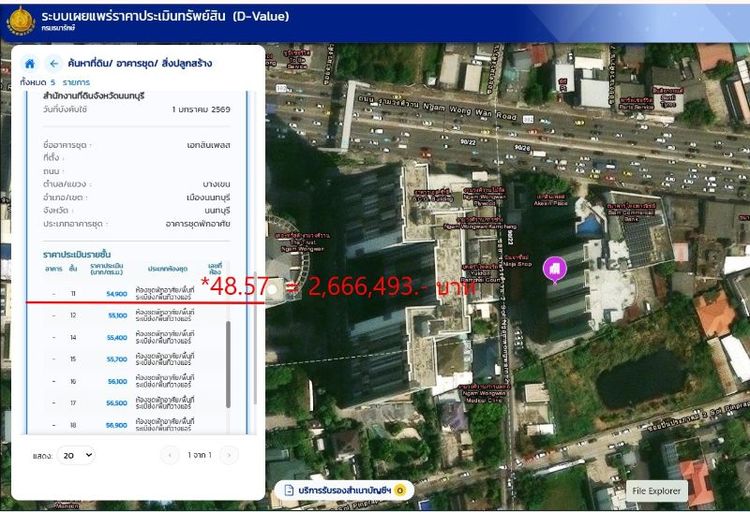Click the inner floor-price table scrollbar
Screen dimensions: 750x512
pyautogui.click(x=228, y=364)
